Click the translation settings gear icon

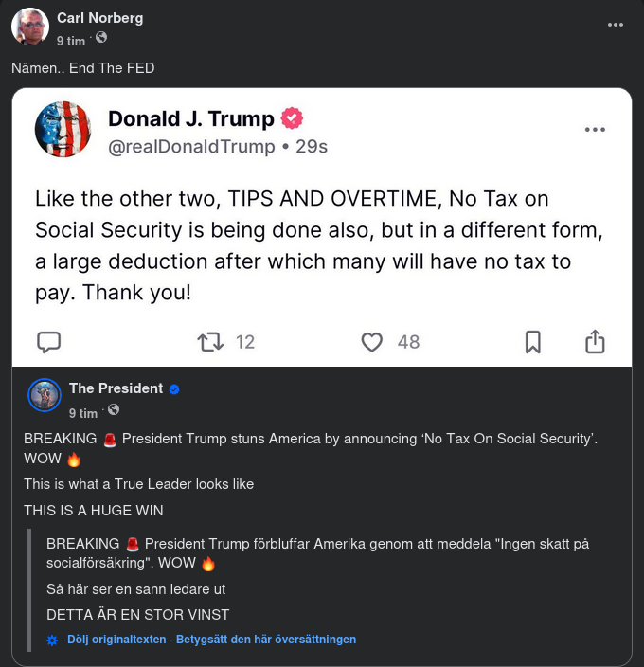click(52, 640)
